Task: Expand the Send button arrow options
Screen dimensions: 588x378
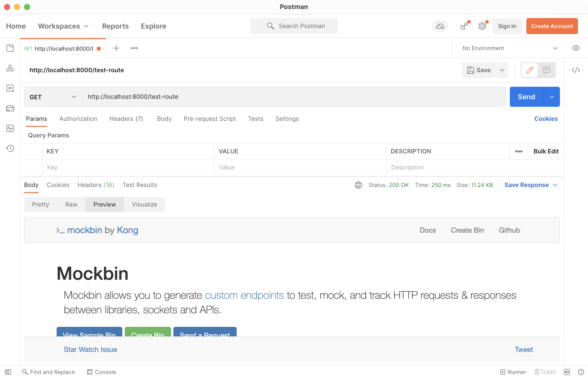Action: 552,97
